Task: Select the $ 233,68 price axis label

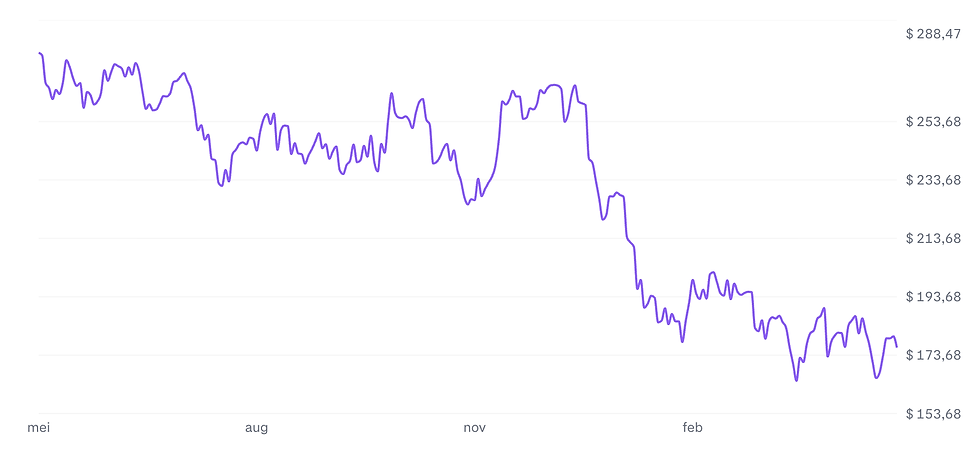Action: [x=932, y=180]
